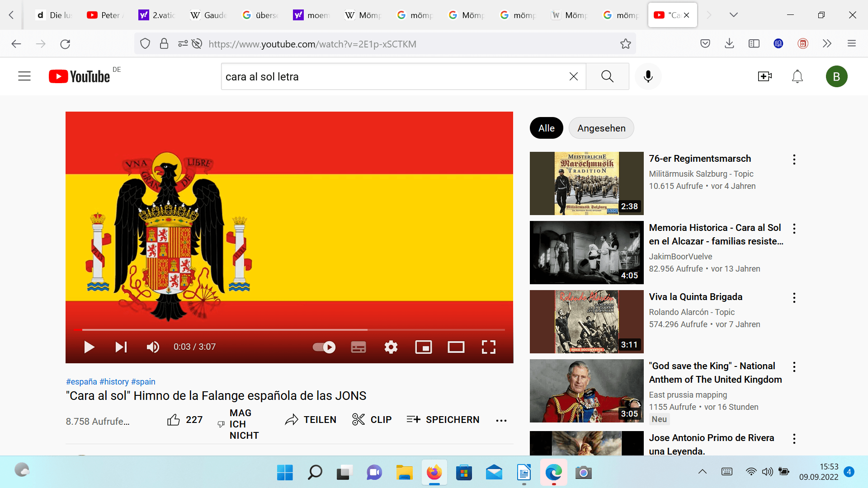Enter fullscreen mode

coord(489,347)
